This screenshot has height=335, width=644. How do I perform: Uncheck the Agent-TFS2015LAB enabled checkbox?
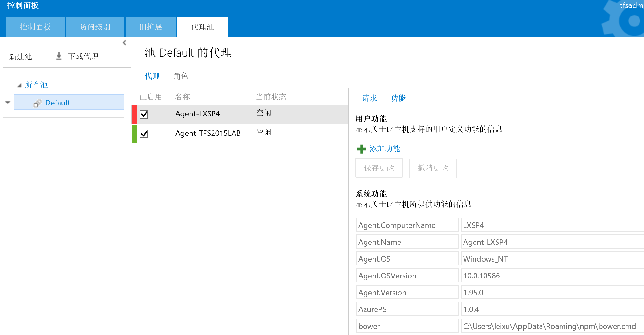[x=144, y=134]
